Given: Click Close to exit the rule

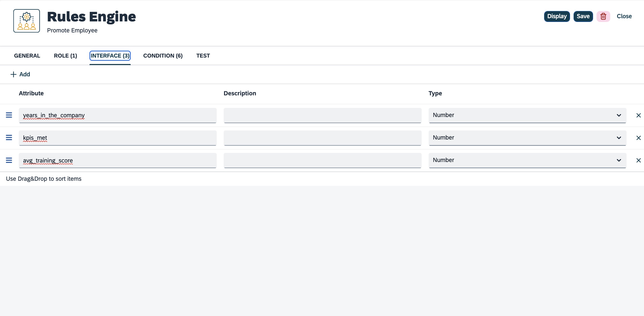Looking at the screenshot, I should (x=624, y=16).
